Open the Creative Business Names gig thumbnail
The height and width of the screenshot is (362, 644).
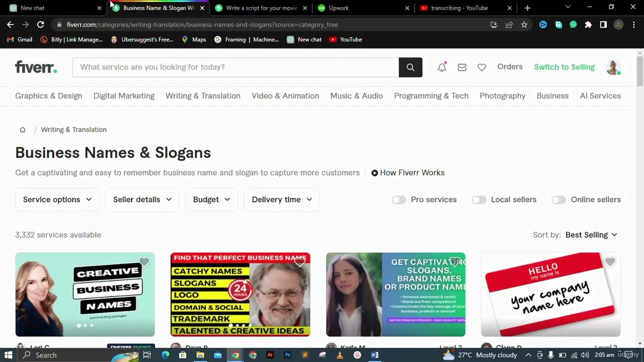85,295
